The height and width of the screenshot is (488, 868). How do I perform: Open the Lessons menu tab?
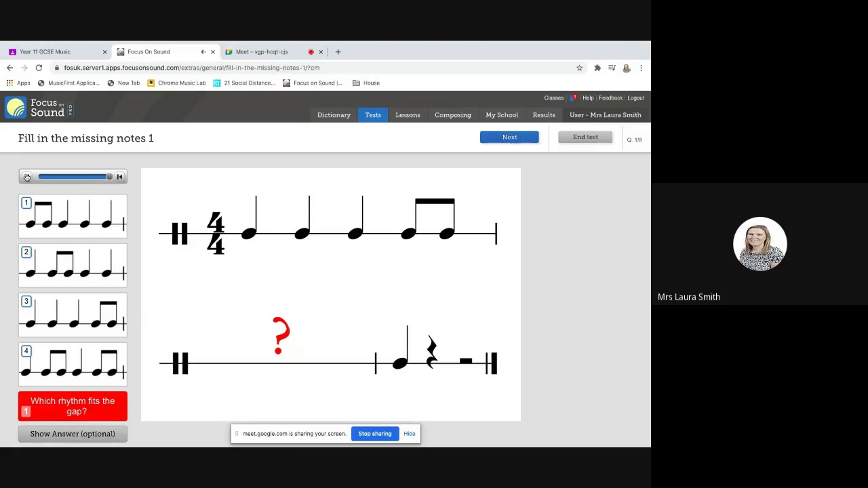(x=408, y=115)
